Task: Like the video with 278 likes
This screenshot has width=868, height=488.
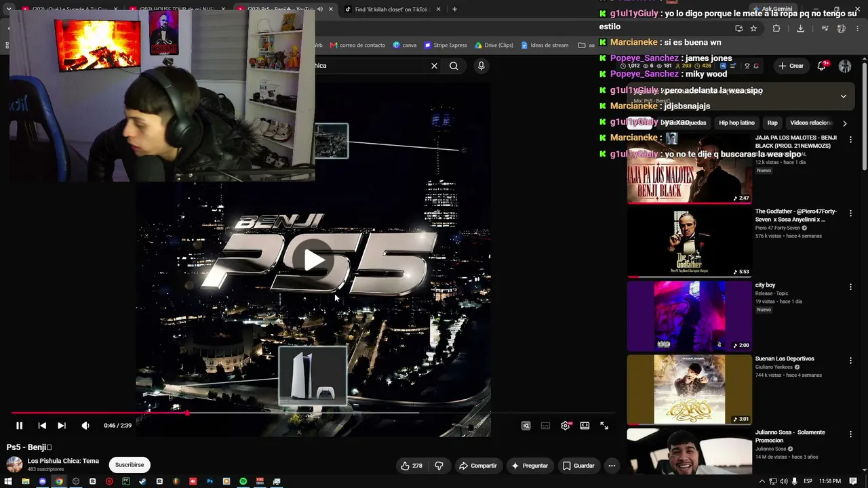Action: (412, 466)
